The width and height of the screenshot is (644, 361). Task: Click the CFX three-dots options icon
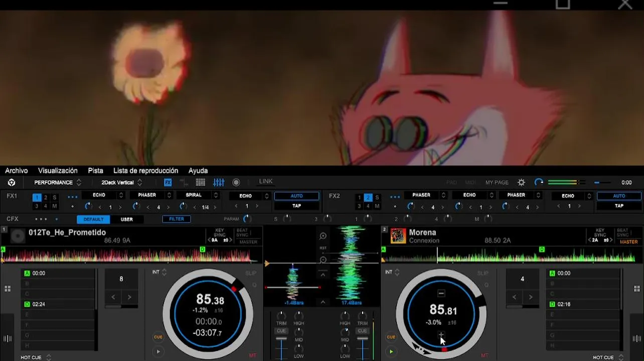[41, 219]
